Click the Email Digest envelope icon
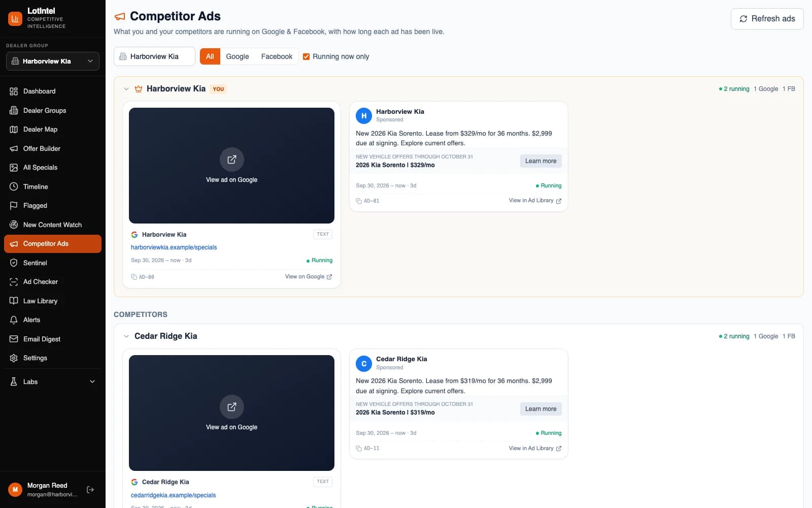Image resolution: width=812 pixels, height=508 pixels. pos(14,339)
